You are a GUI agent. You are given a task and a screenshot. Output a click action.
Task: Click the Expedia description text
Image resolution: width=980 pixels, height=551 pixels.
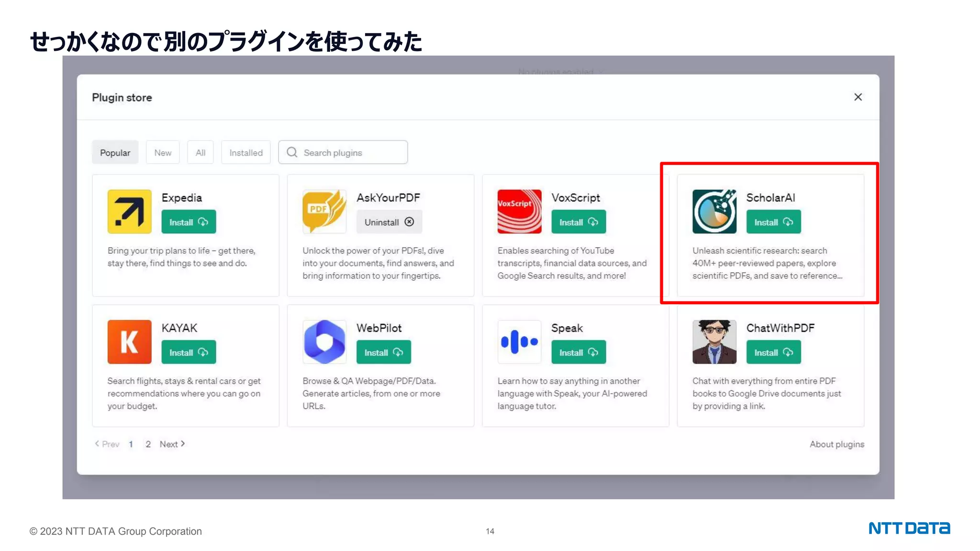pos(181,257)
